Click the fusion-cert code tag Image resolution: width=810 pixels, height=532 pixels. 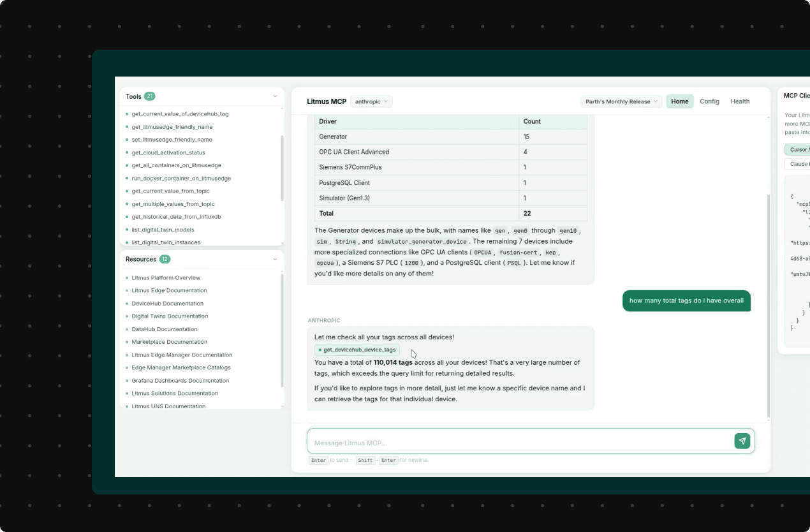(519, 253)
